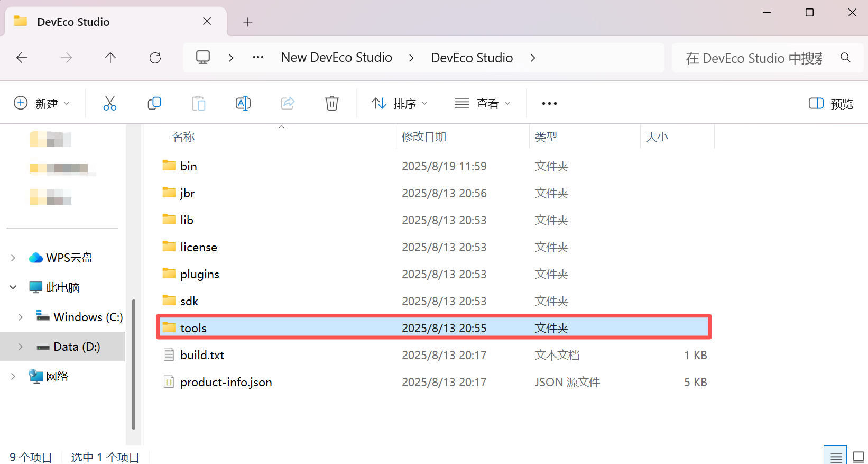Expand the Windows (C:) drive node
Screen dimensions: 868x464
click(21, 317)
